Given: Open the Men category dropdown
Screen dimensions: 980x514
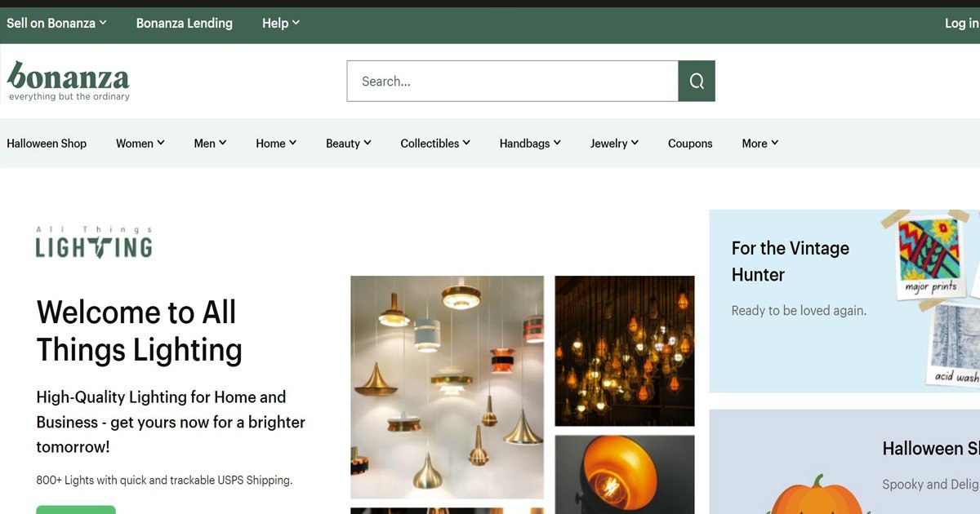Looking at the screenshot, I should click(x=210, y=143).
